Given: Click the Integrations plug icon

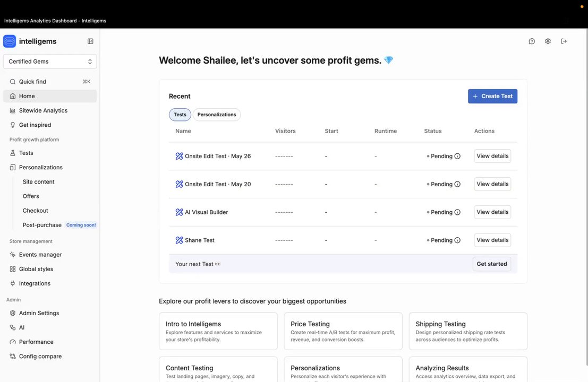Looking at the screenshot, I should coord(13,283).
